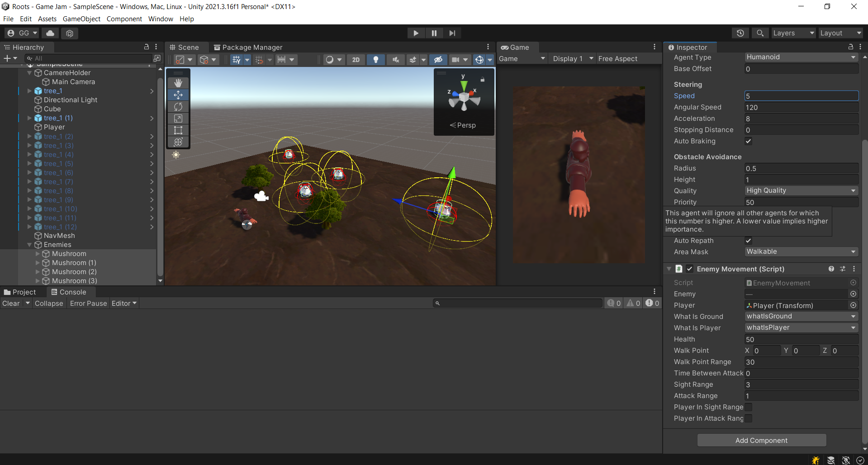The image size is (868, 465).
Task: Expand the tree_1 (1) object
Action: pyautogui.click(x=30, y=118)
